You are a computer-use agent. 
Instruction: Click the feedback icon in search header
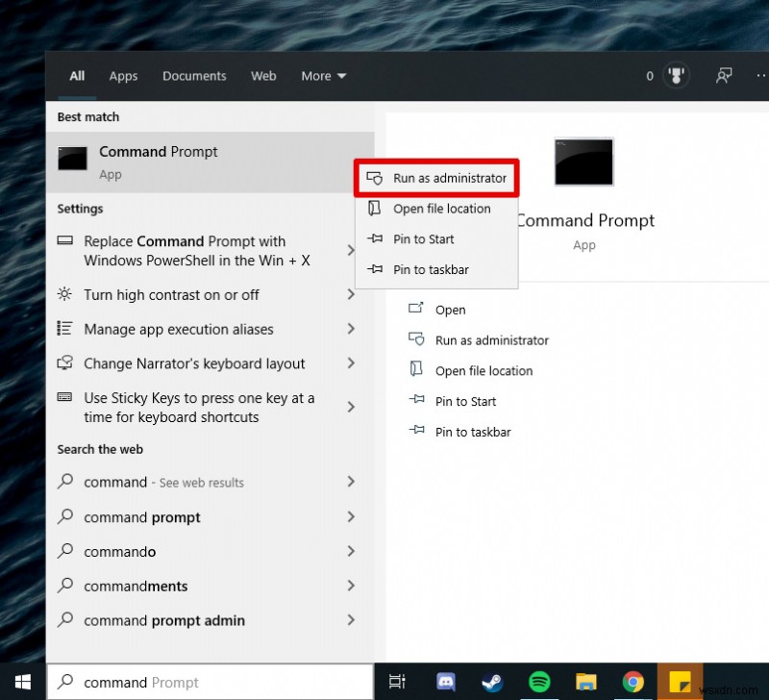pyautogui.click(x=724, y=76)
